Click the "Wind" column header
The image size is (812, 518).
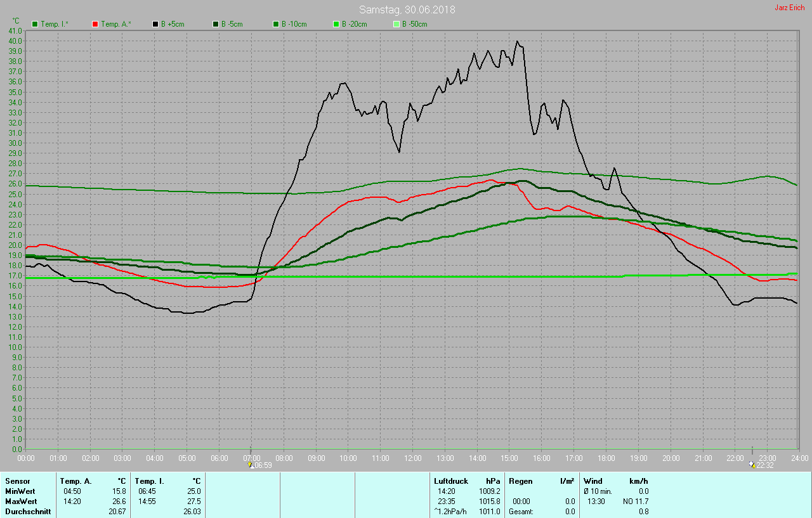click(x=593, y=481)
